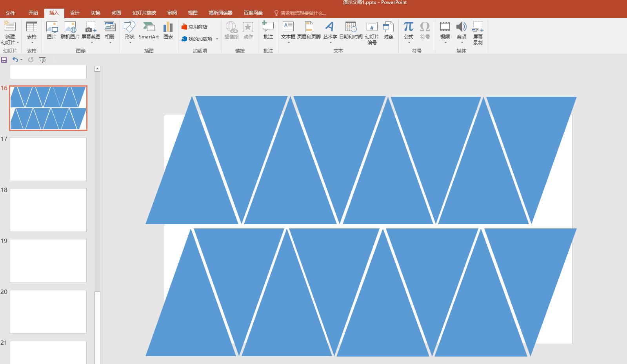Click the 新建幻灯片 new slide icon
This screenshot has width=627, height=364.
click(x=10, y=27)
